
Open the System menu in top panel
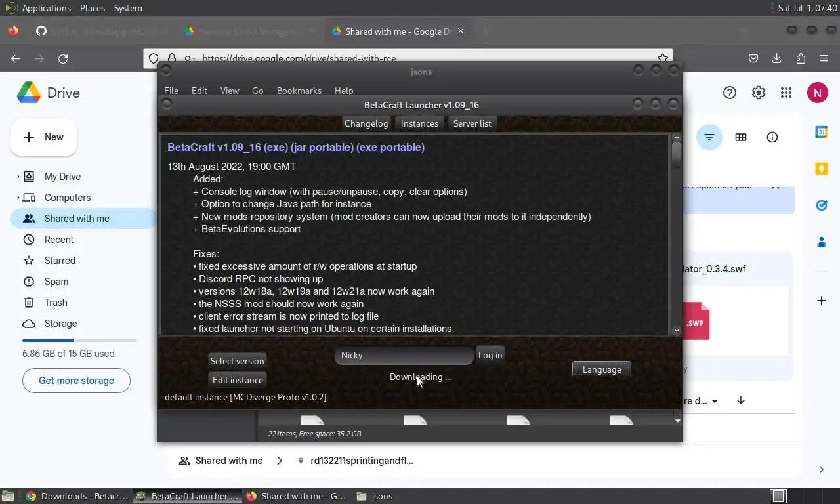tap(128, 8)
